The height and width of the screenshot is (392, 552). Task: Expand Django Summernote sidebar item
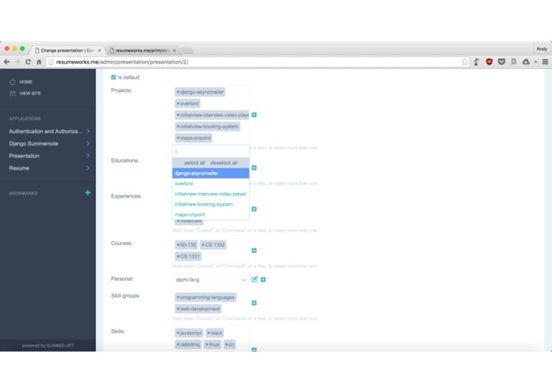click(x=48, y=144)
